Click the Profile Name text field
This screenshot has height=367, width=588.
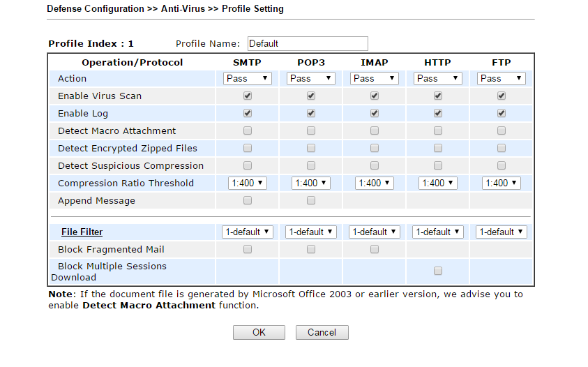tap(307, 43)
